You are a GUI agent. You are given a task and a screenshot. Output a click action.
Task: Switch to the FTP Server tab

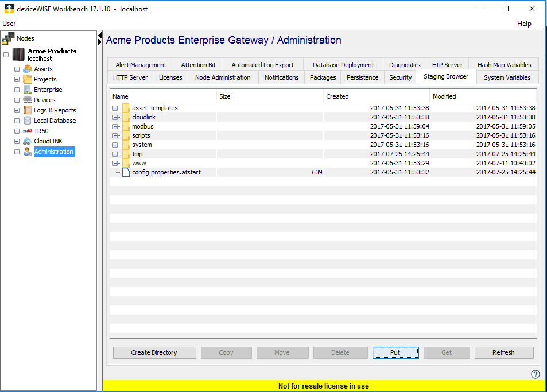point(447,65)
